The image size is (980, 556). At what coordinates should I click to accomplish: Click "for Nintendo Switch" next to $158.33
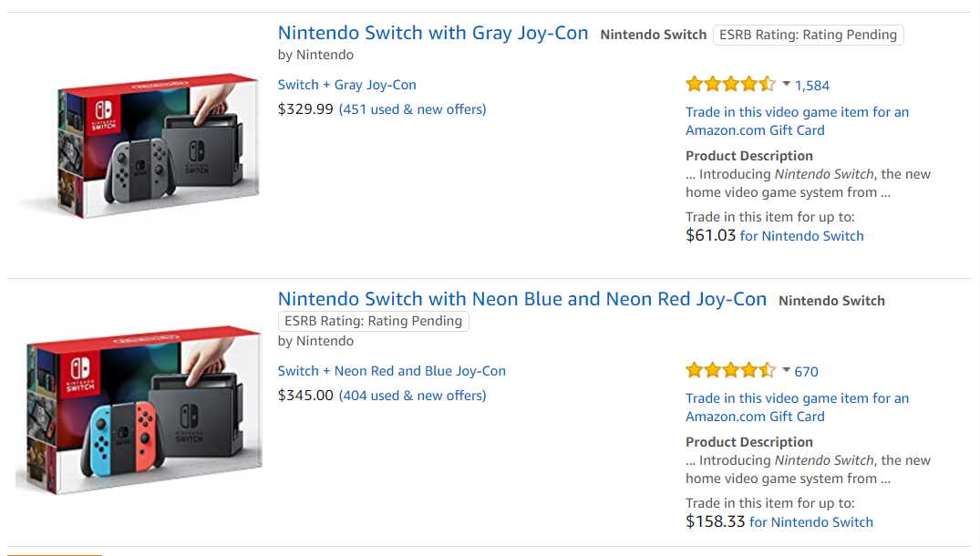tap(811, 522)
